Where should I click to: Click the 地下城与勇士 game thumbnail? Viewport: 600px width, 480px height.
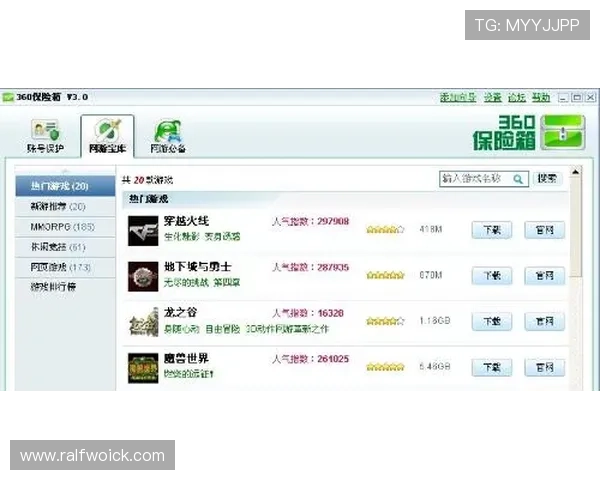143,276
